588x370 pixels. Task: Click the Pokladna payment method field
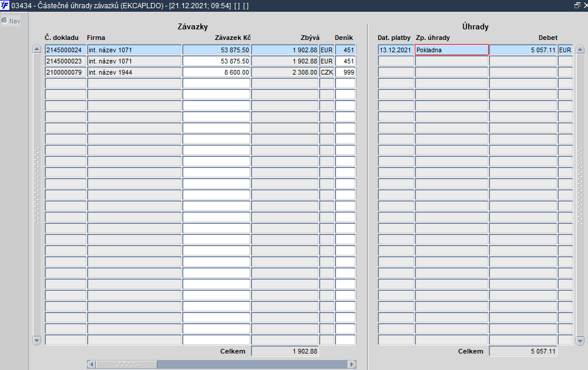click(452, 50)
